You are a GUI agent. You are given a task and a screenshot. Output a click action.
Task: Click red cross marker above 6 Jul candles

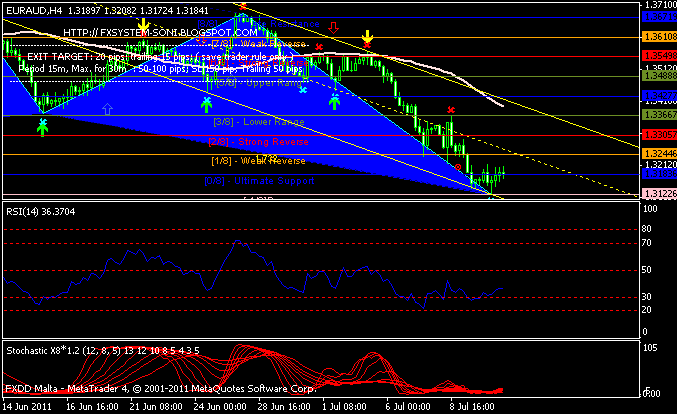click(x=451, y=110)
